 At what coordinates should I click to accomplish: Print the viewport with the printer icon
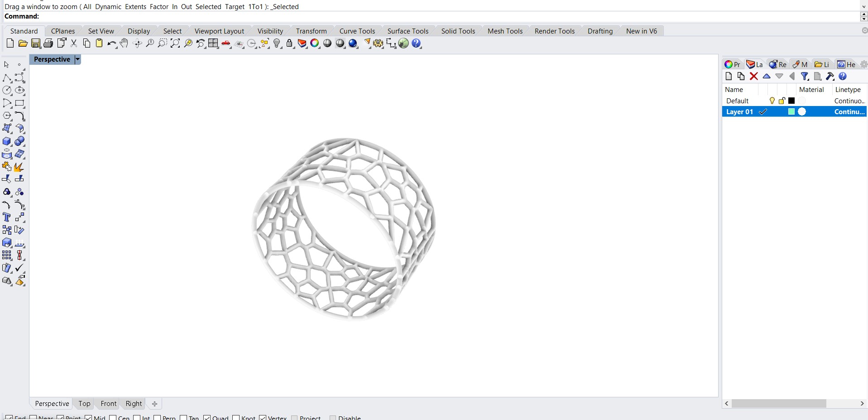tap(48, 43)
